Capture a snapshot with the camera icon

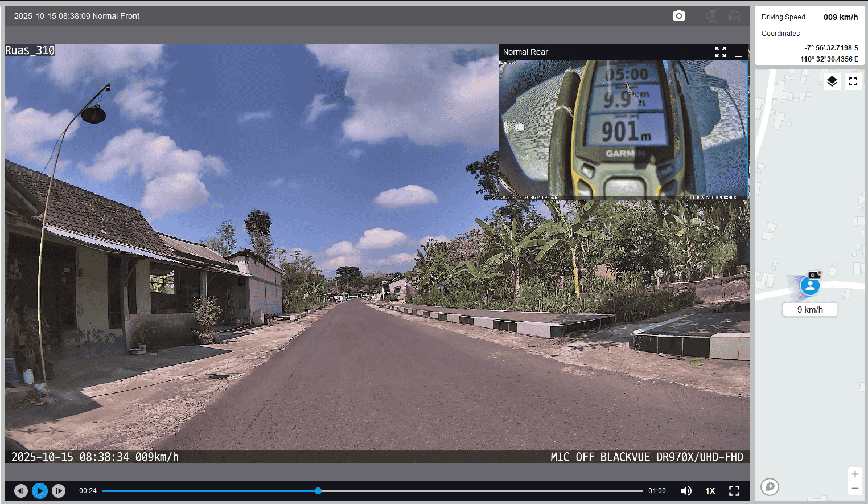[x=678, y=16]
